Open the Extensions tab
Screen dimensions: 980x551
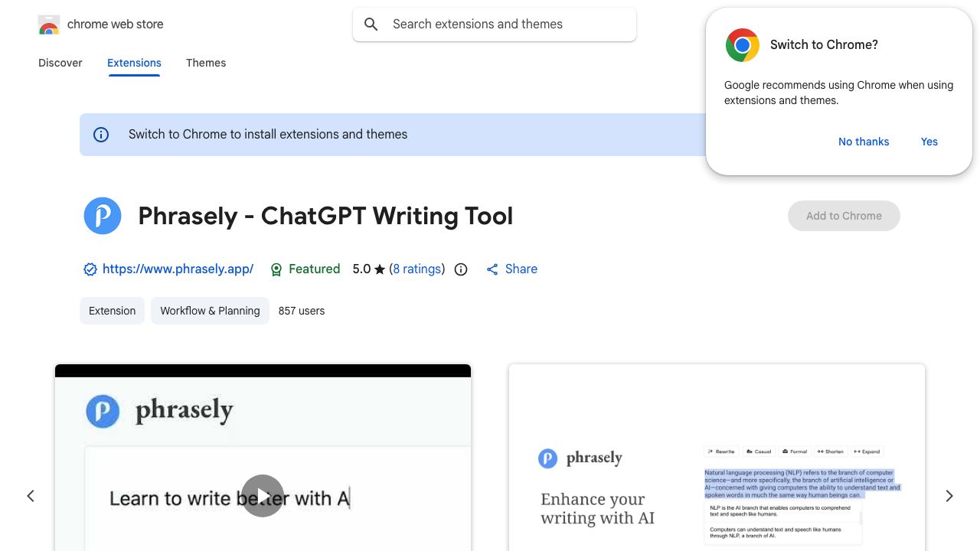(134, 63)
